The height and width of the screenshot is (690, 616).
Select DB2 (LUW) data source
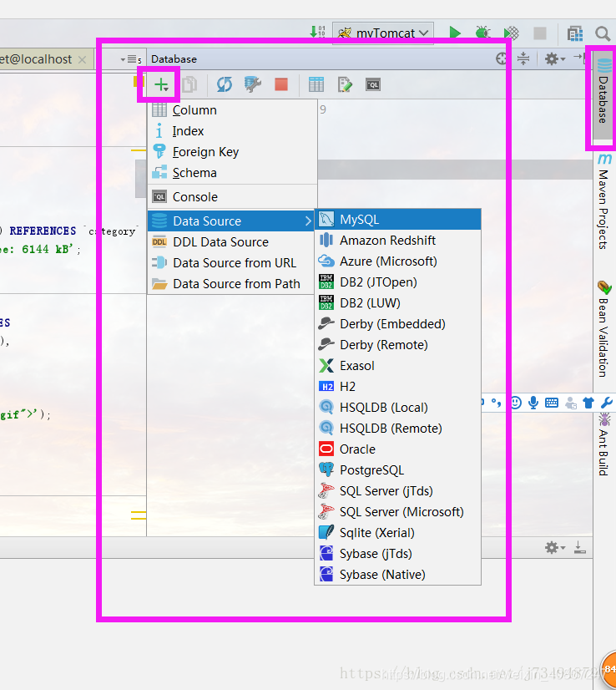click(398, 303)
